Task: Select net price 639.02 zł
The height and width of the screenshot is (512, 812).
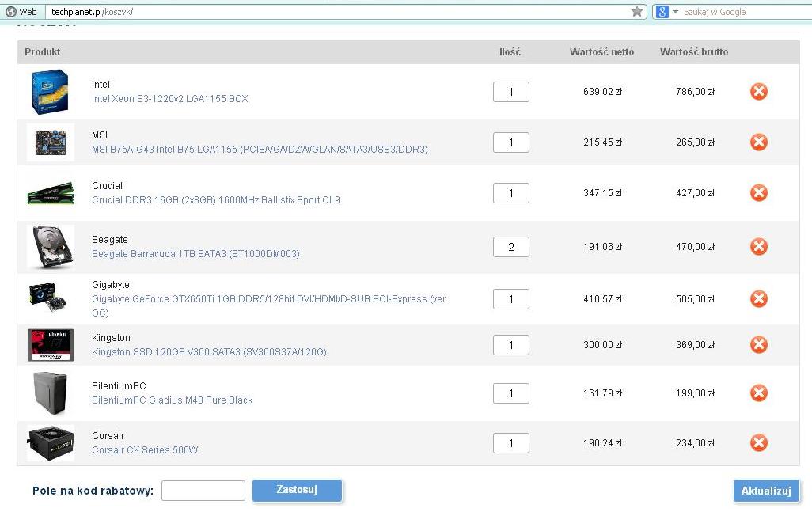Action: pyautogui.click(x=602, y=92)
